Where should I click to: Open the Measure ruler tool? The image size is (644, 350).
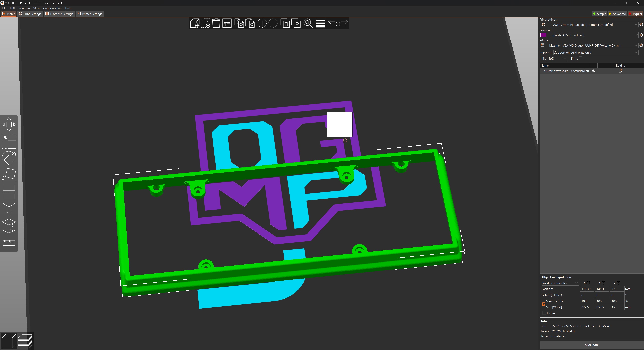coord(9,243)
